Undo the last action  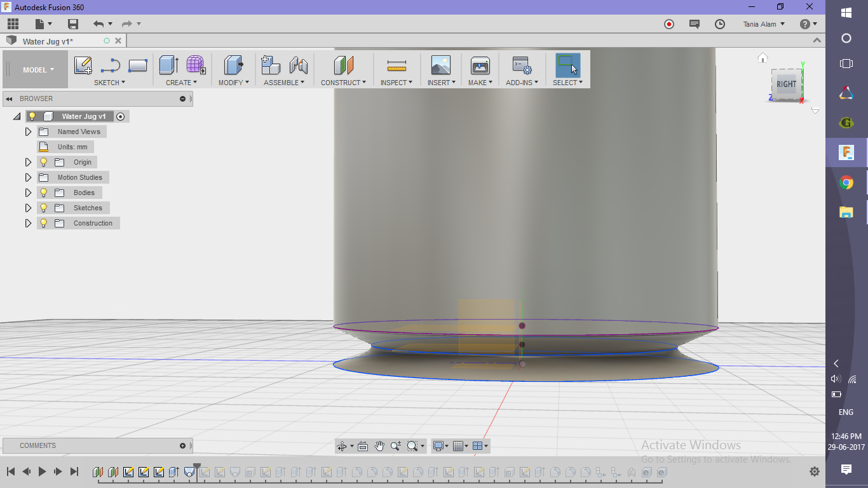point(98,24)
